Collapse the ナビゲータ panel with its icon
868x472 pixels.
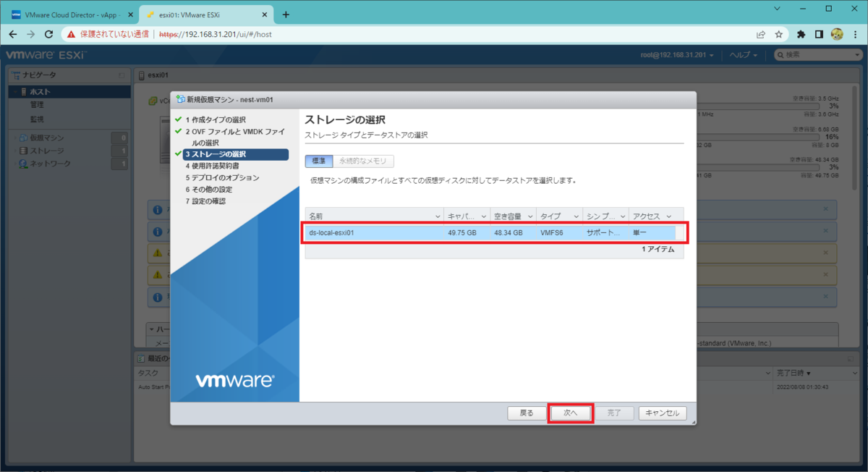(122, 75)
